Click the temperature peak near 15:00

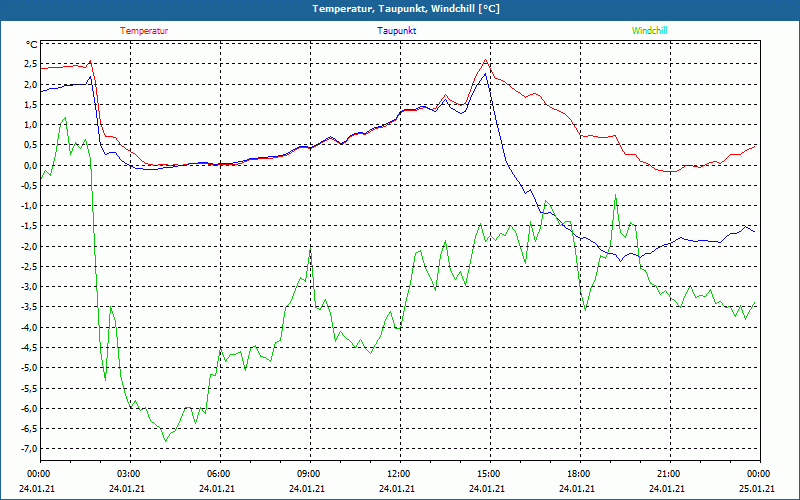pyautogui.click(x=485, y=60)
